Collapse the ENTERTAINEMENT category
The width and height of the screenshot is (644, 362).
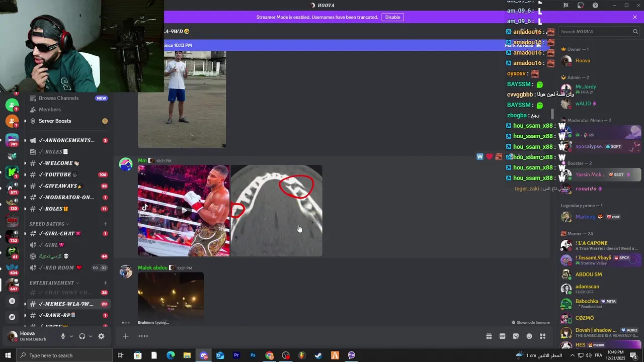pos(54,283)
